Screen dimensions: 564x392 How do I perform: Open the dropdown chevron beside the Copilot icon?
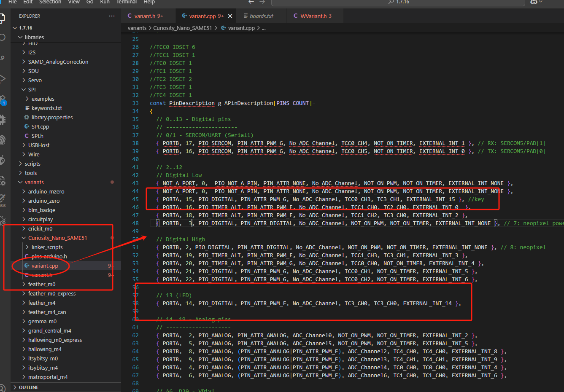click(x=540, y=2)
